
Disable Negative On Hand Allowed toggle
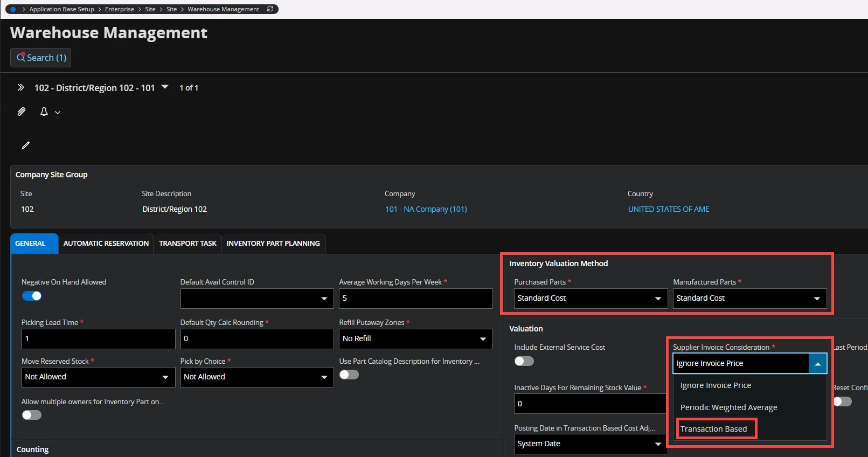coord(32,296)
